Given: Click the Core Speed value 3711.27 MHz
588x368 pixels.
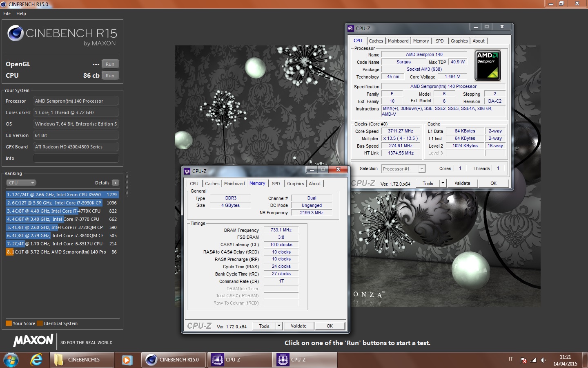Looking at the screenshot, I should click(401, 131).
